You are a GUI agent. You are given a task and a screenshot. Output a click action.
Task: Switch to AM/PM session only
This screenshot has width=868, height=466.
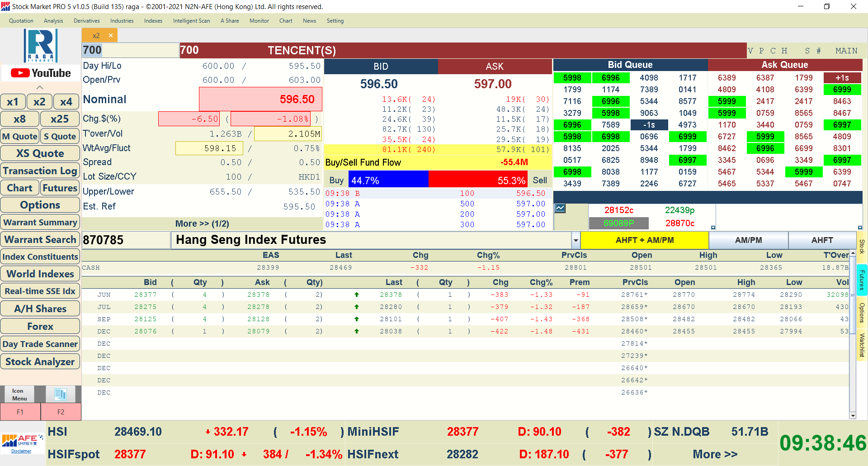[748, 240]
